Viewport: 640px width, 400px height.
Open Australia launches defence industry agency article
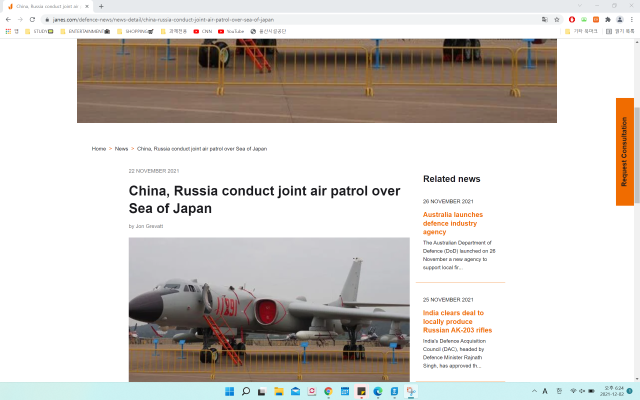pos(453,223)
